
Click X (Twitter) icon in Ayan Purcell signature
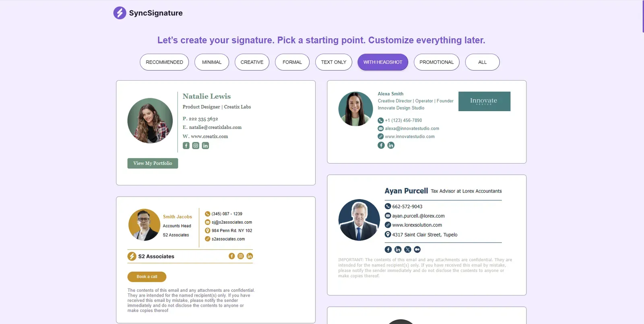coord(408,249)
